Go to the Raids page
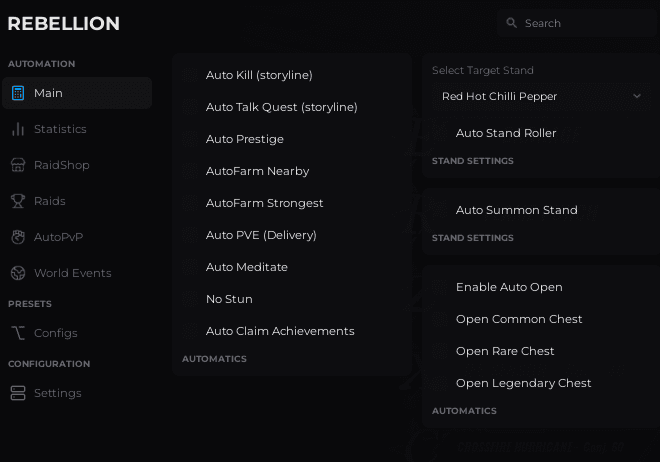This screenshot has height=462, width=660. (50, 201)
